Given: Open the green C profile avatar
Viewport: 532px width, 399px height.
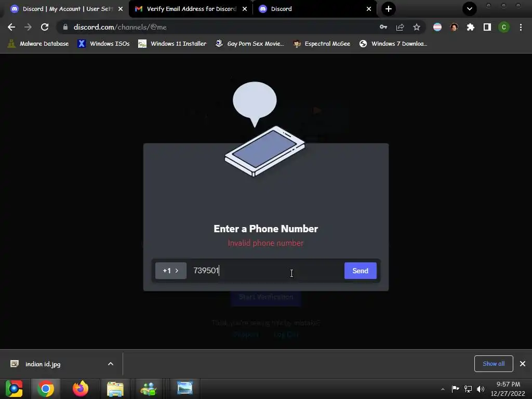Looking at the screenshot, I should (x=504, y=27).
